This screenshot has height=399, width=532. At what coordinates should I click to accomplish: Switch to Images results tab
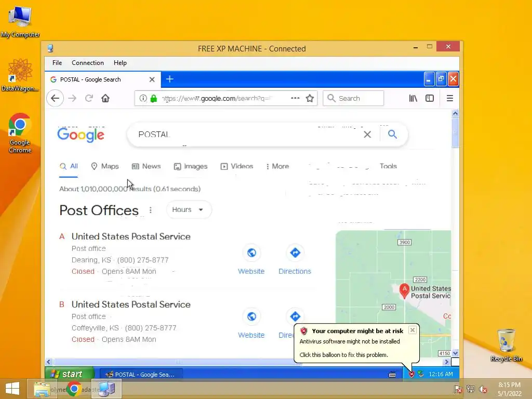(x=191, y=166)
